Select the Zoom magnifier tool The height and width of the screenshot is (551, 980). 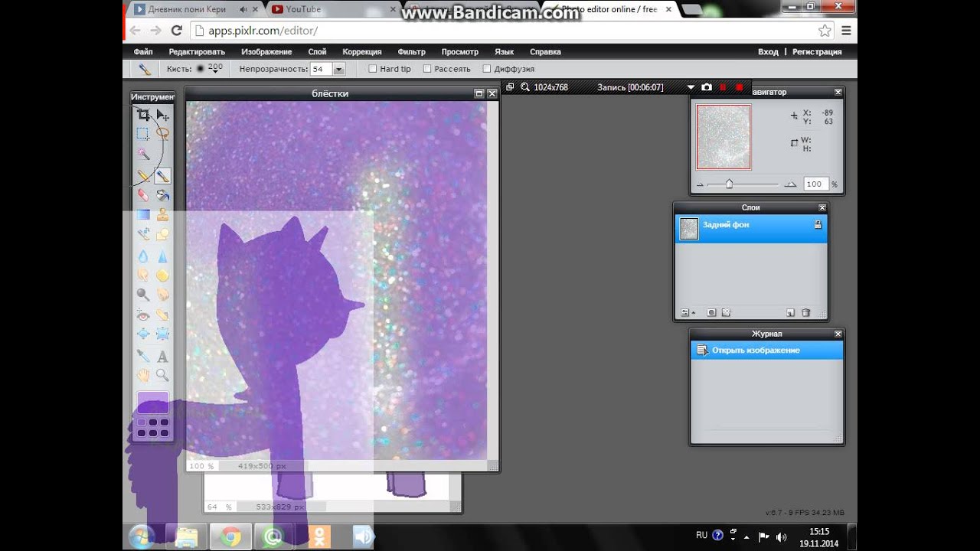[x=162, y=375]
